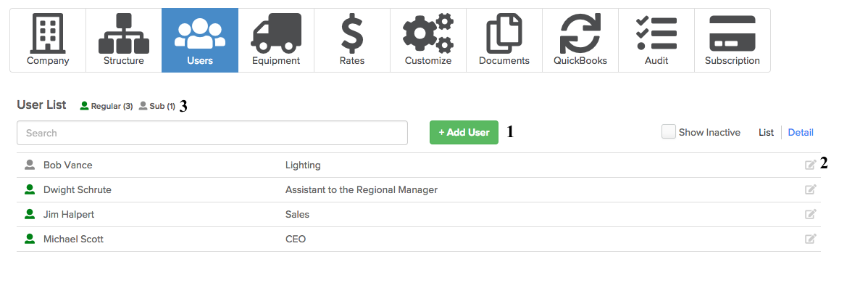Edit Dwight Schrute's user record
The image size is (868, 291).
[811, 190]
